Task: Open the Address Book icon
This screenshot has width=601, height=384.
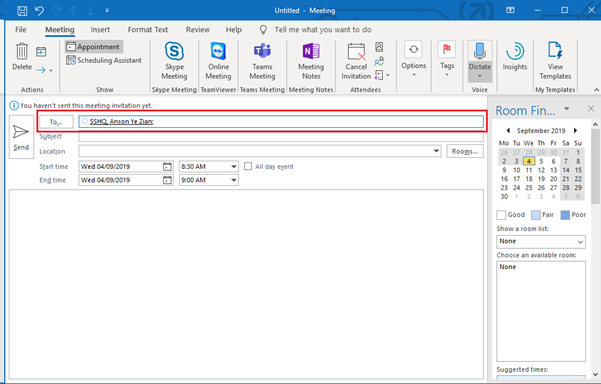Action: pyautogui.click(x=379, y=47)
